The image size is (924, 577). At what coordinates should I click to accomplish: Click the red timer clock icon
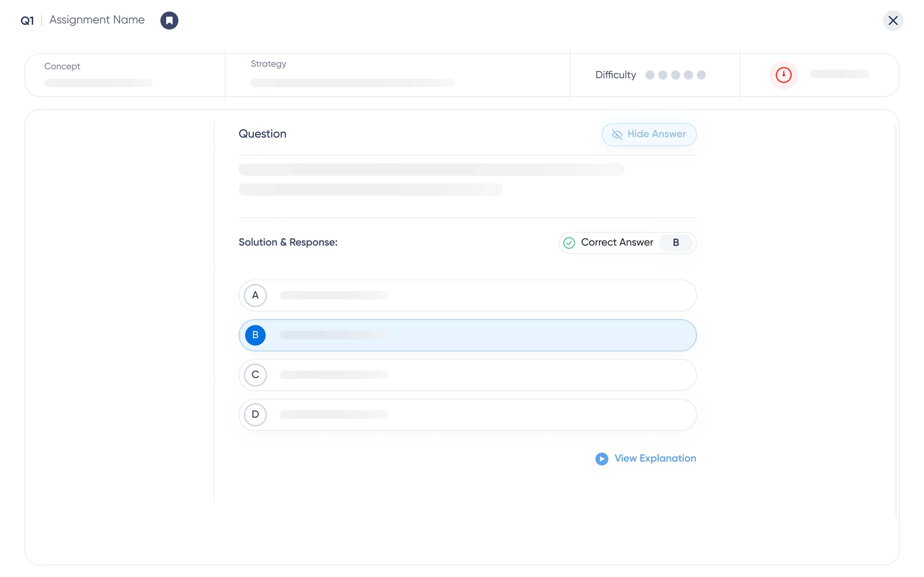click(x=783, y=75)
